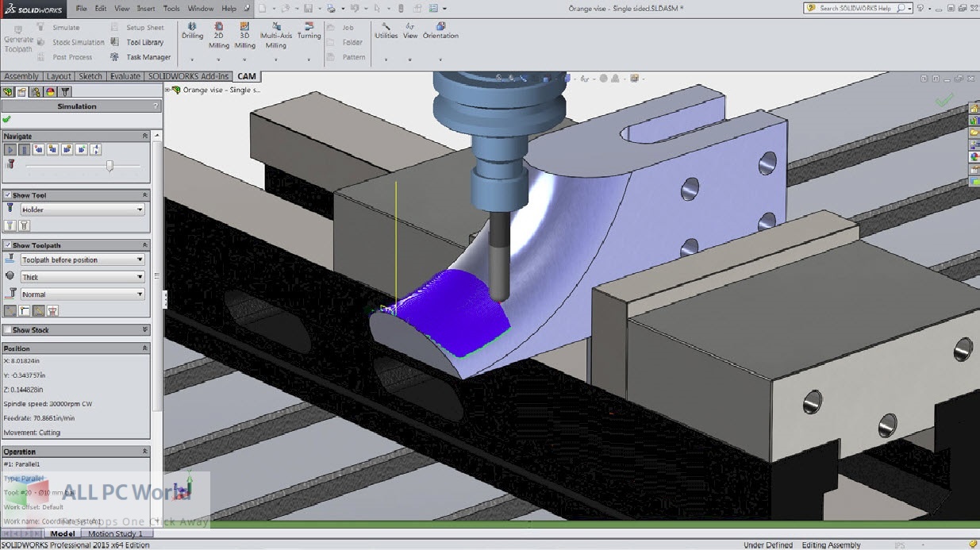Click Generate Toolpath in the CAM ribbon
The width and height of the screenshot is (980, 550).
coord(18,38)
